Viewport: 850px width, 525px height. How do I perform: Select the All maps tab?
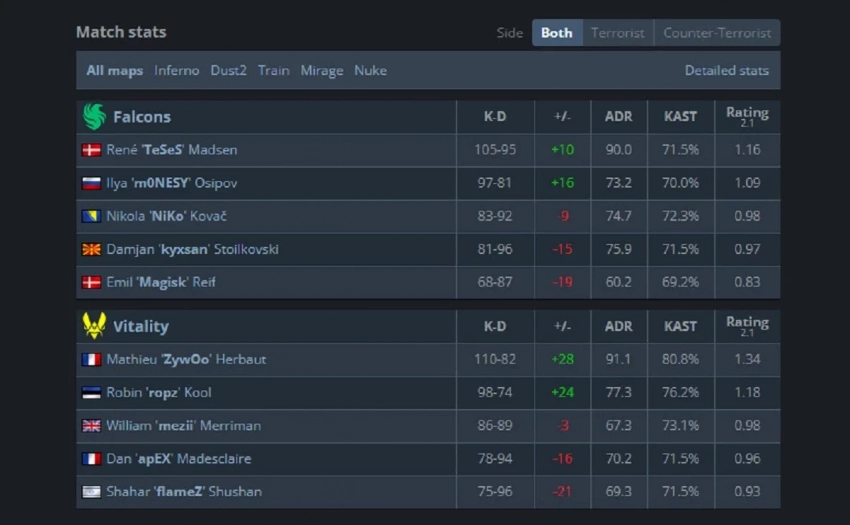point(114,71)
